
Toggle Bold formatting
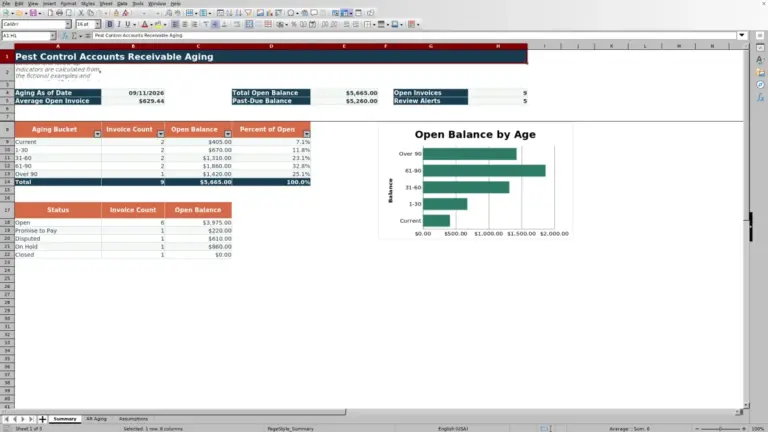pos(110,24)
